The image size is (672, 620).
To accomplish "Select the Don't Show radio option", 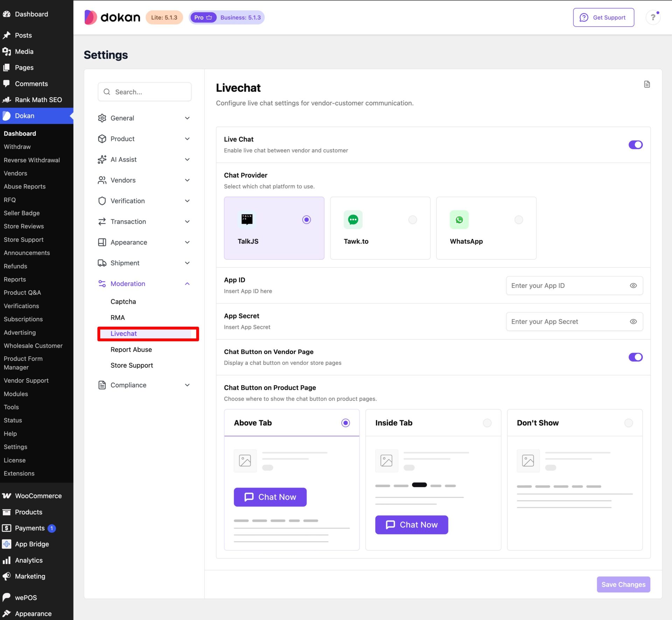I will coord(629,423).
